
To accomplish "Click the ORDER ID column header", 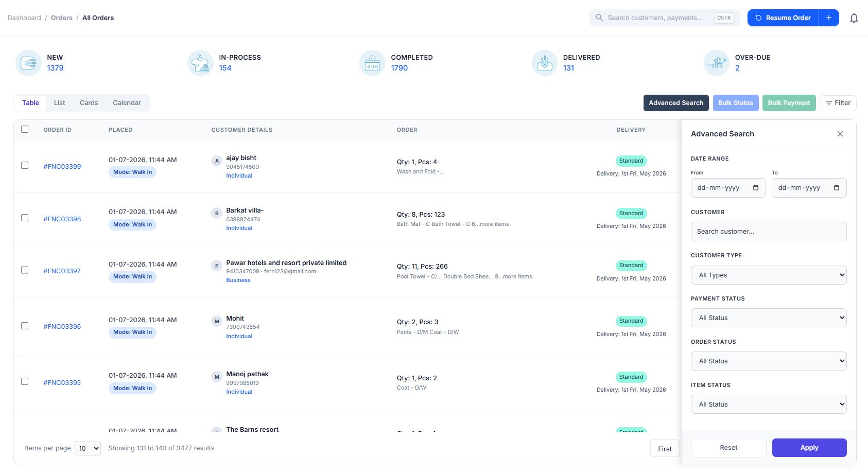I will [58, 130].
